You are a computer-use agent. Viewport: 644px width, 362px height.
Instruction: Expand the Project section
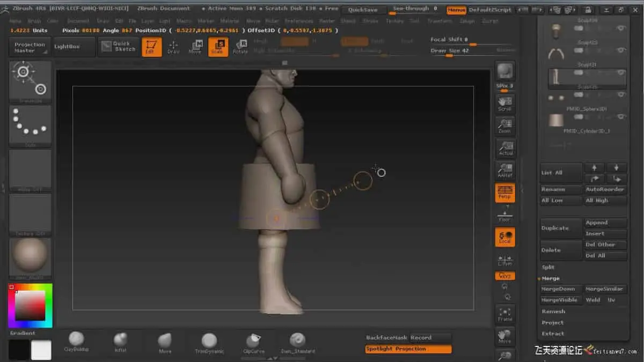[552, 322]
